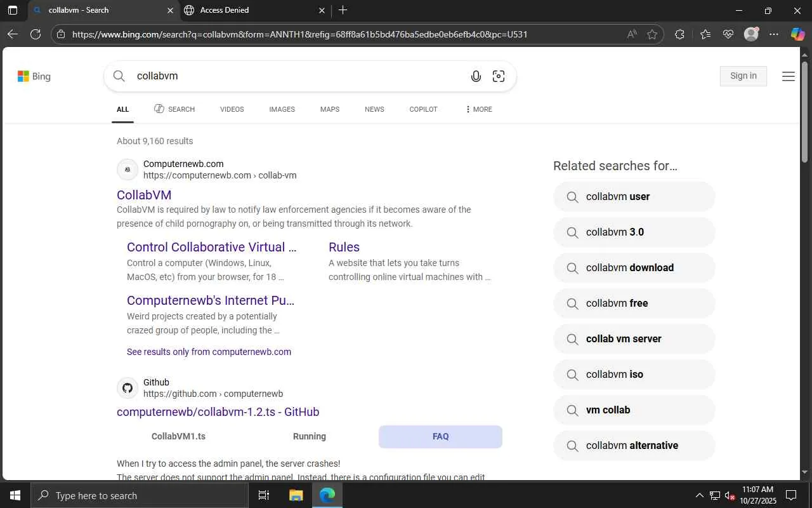812x508 pixels.
Task: Click the Sign in button
Action: (x=743, y=76)
